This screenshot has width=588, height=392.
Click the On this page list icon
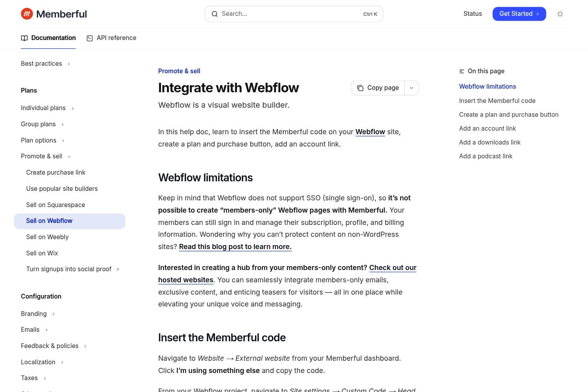click(x=462, y=71)
